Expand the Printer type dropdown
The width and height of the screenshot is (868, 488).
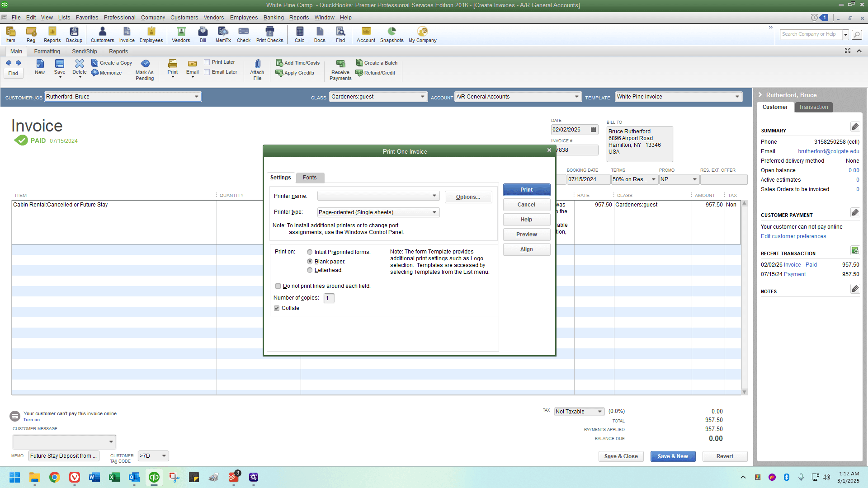(434, 212)
